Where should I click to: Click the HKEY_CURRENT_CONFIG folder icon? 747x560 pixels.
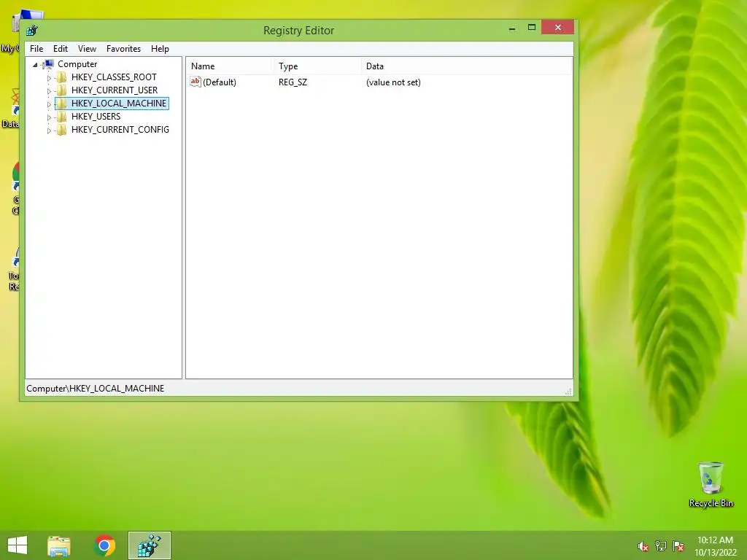[61, 130]
